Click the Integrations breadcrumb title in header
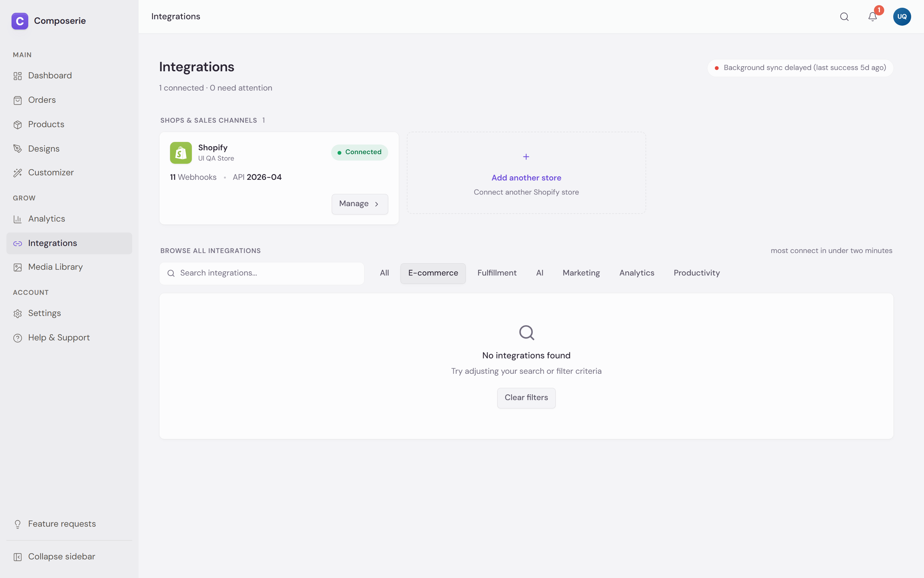 pyautogui.click(x=175, y=16)
